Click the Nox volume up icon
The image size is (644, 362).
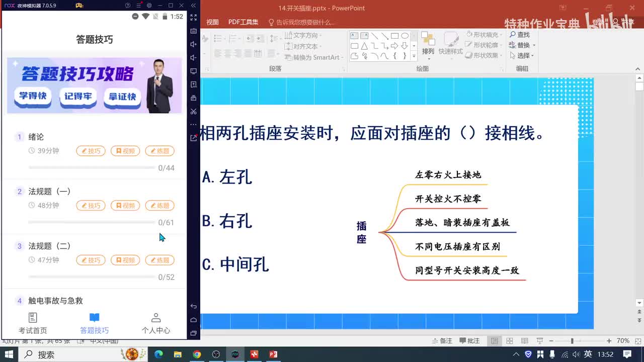point(194,44)
